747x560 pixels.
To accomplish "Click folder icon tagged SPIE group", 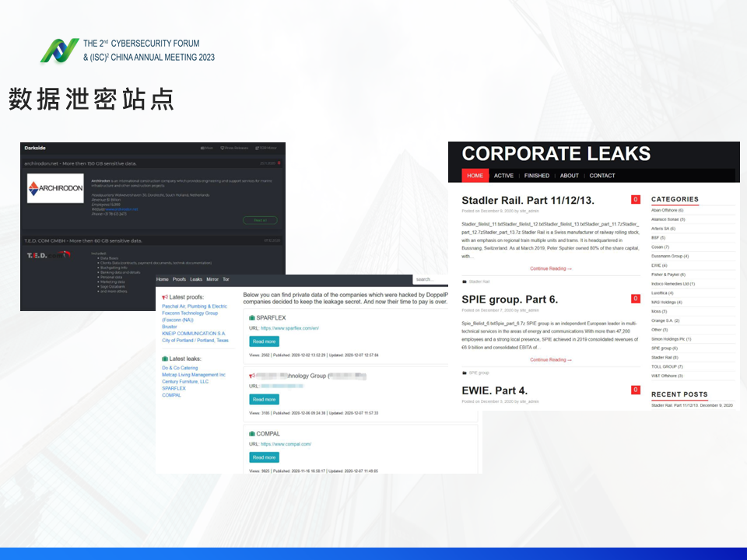I will [x=465, y=373].
